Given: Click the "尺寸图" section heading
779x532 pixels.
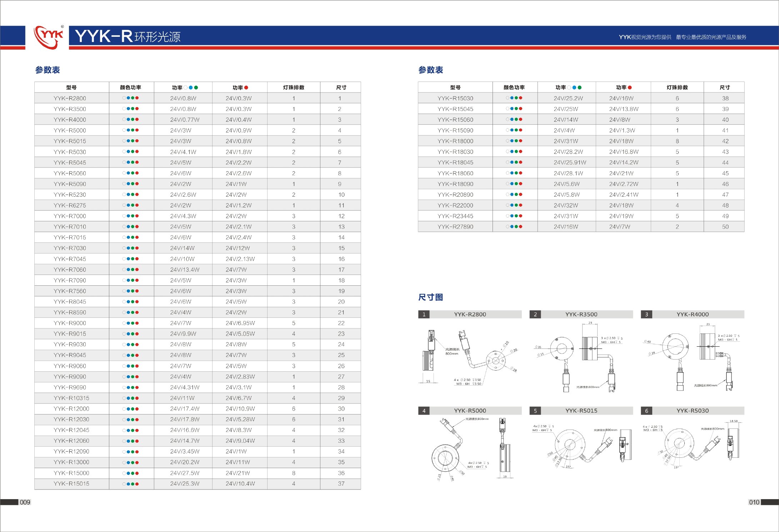Looking at the screenshot, I should [431, 297].
